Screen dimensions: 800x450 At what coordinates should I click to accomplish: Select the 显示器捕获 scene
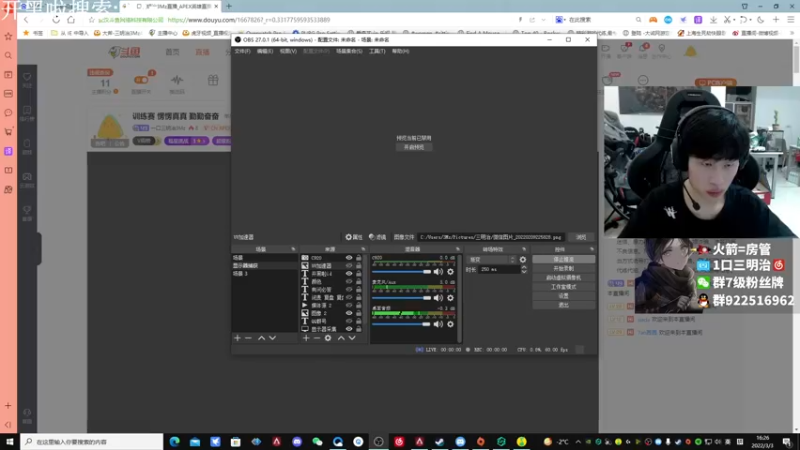(264, 266)
